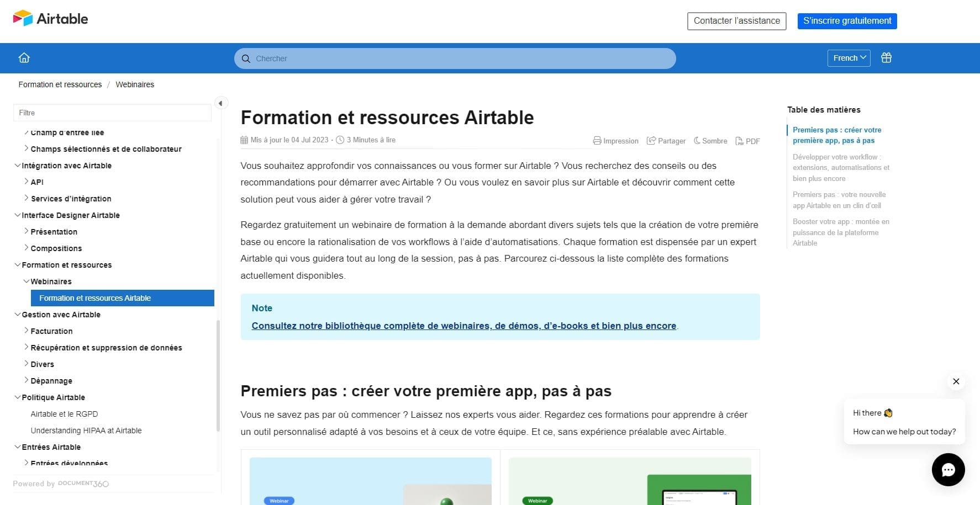Switch to Sombre dark mode
Image resolution: width=980 pixels, height=505 pixels.
(x=710, y=141)
